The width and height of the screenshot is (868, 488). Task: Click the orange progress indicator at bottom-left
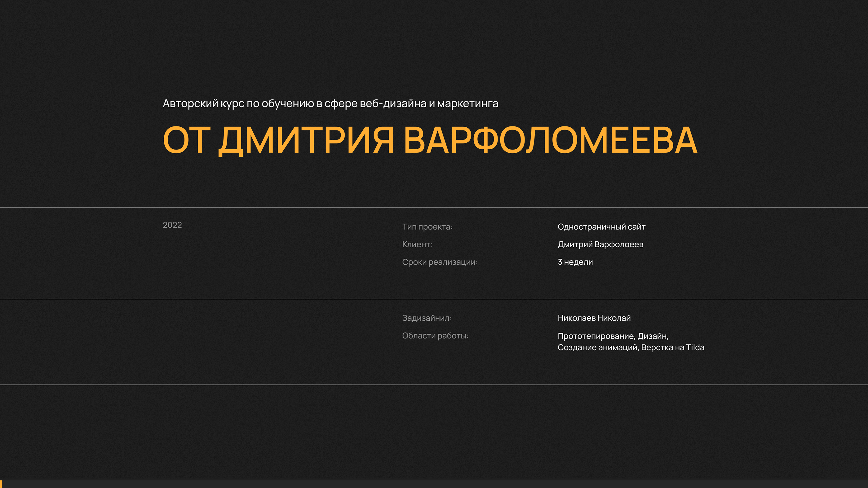coord(1,484)
